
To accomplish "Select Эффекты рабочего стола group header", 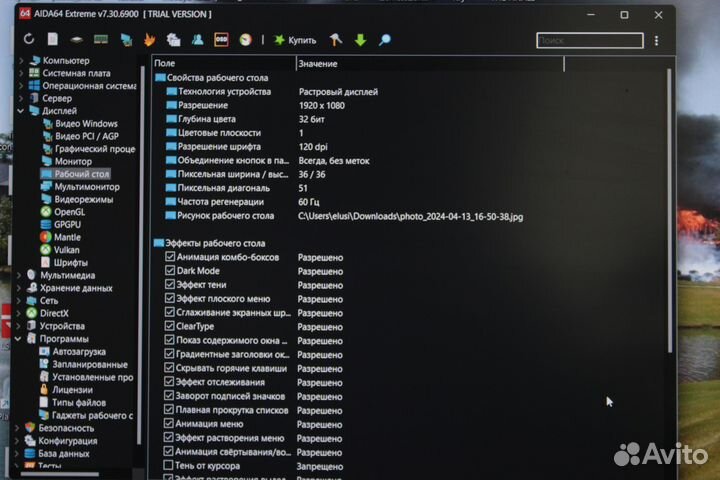I will (x=209, y=243).
